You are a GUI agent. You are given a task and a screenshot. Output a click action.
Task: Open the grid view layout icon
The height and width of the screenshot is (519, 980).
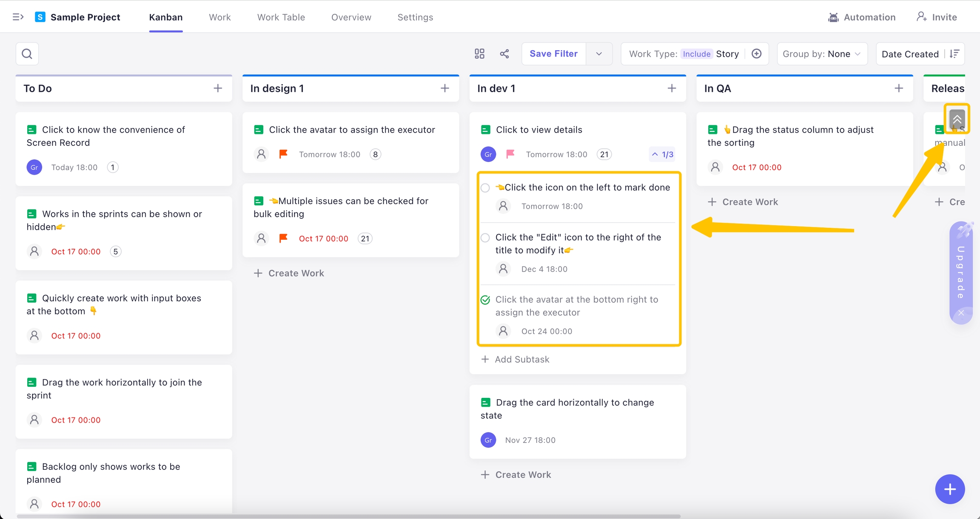(479, 54)
